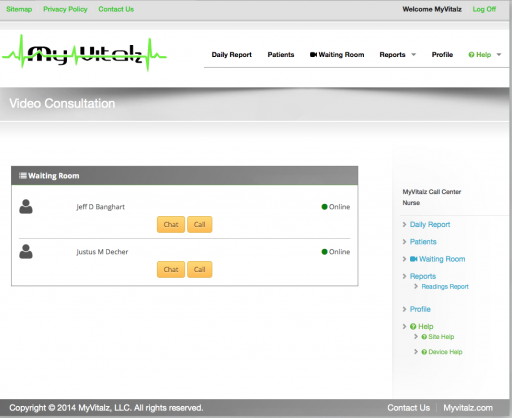Open Reports menu in top navigation

pos(392,55)
